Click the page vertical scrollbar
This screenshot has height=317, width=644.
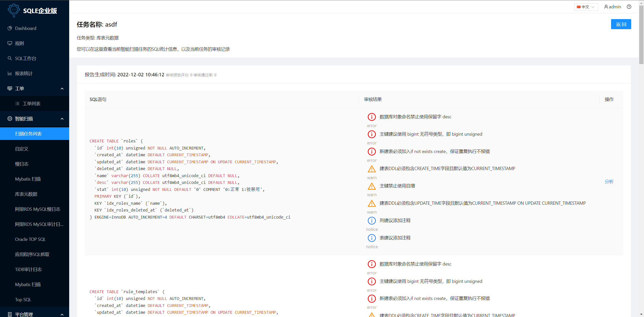(641, 35)
